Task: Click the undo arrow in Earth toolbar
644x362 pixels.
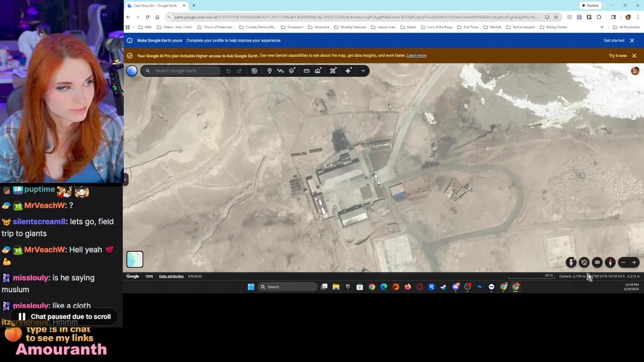Action: tap(228, 71)
